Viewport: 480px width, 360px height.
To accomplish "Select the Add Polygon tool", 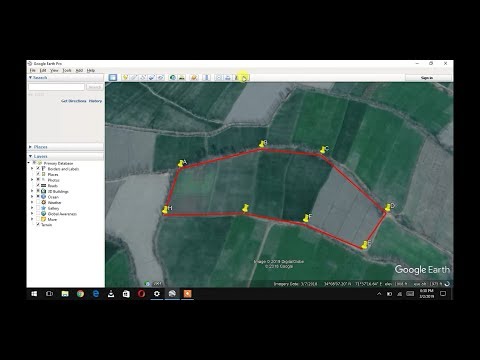I will 134,78.
